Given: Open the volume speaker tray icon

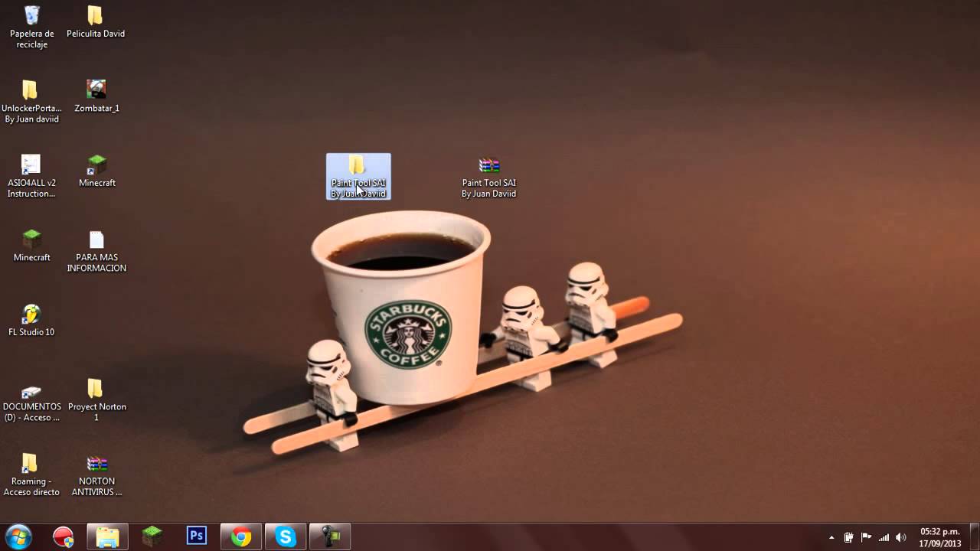Looking at the screenshot, I should click(x=901, y=537).
